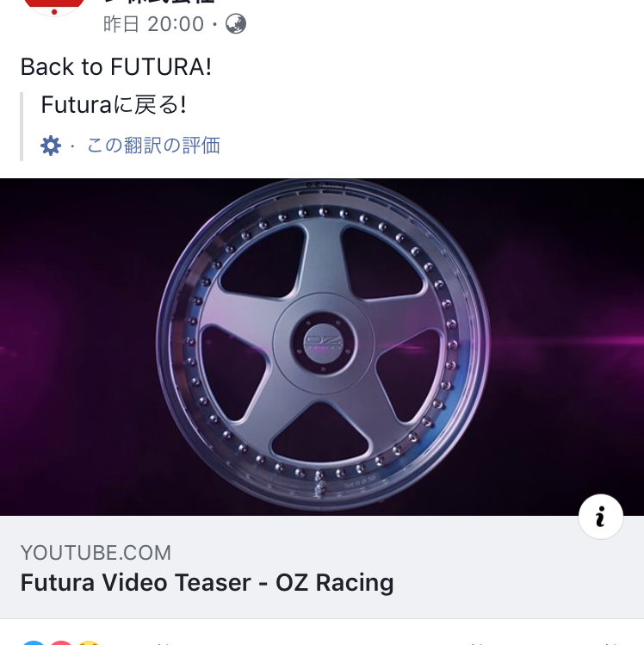Tap the yellow emoji reaction icon
Image resolution: width=644 pixels, height=645 pixels.
click(87, 642)
